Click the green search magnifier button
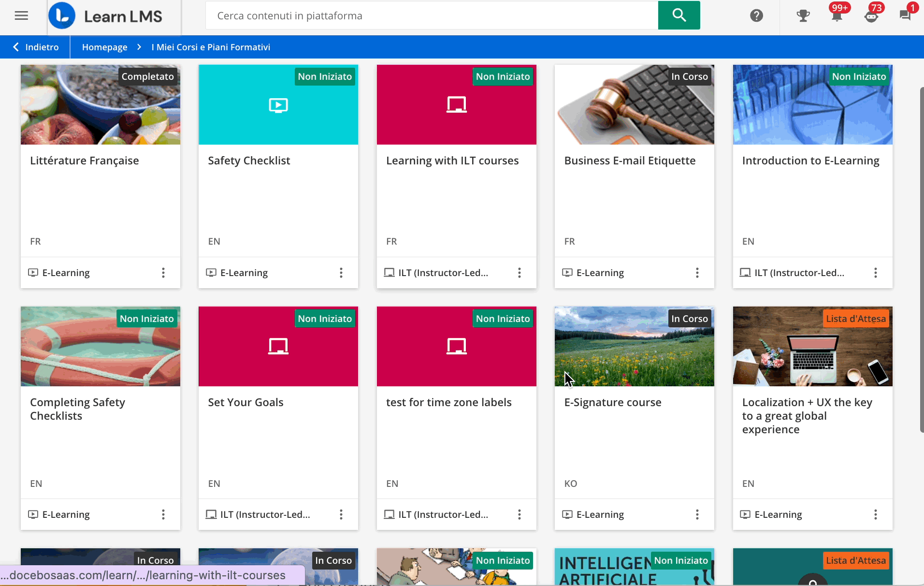Screen dimensions: 924x586 click(x=679, y=15)
